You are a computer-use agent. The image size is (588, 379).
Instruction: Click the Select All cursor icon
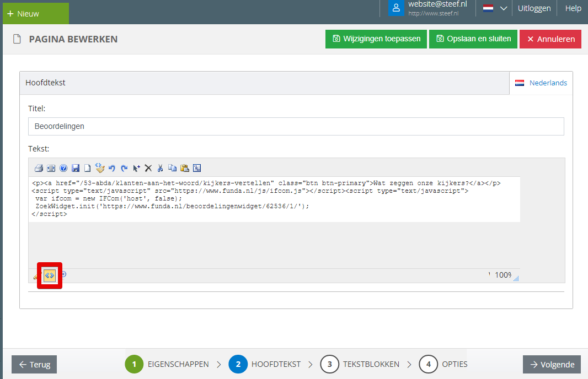click(x=136, y=168)
